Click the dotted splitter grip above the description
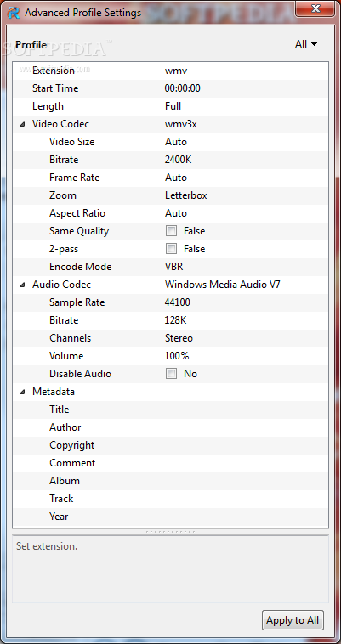Screen dimensions: 341x644 click(x=170, y=532)
